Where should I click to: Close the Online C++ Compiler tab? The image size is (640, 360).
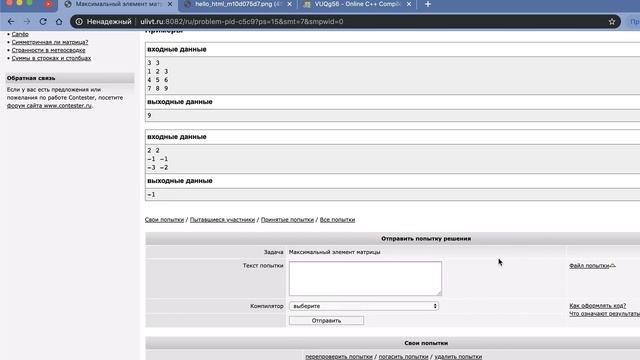point(409,4)
